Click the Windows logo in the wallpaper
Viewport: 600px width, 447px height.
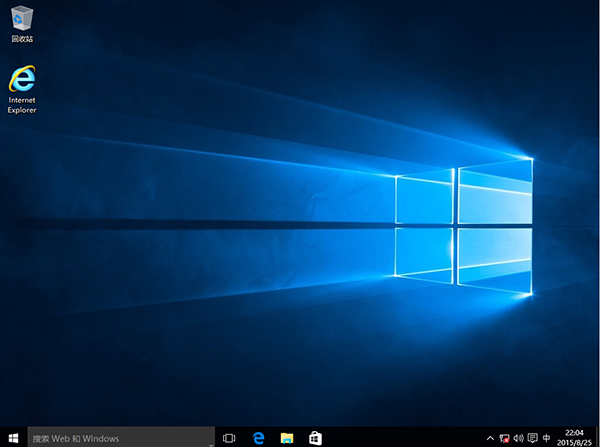tap(462, 228)
